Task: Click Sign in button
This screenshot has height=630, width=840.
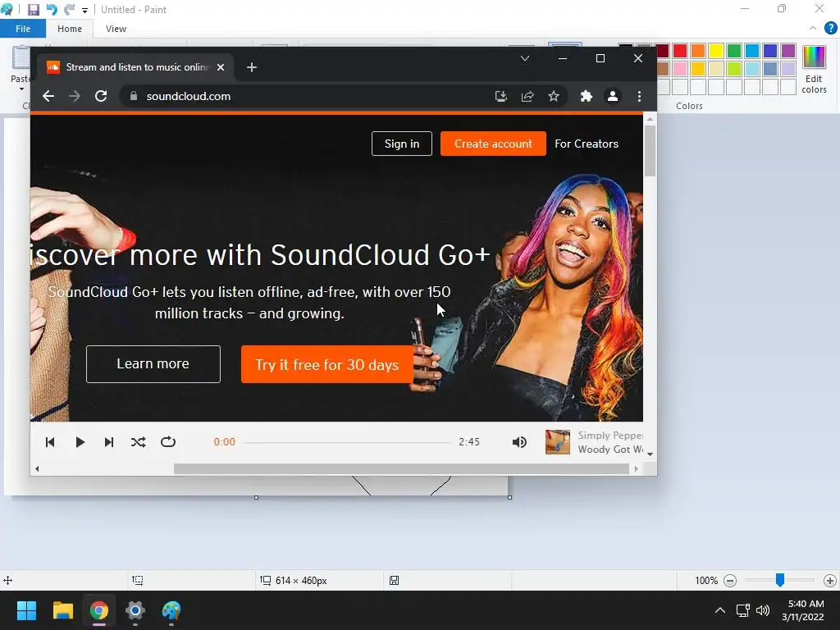Action: coord(402,144)
